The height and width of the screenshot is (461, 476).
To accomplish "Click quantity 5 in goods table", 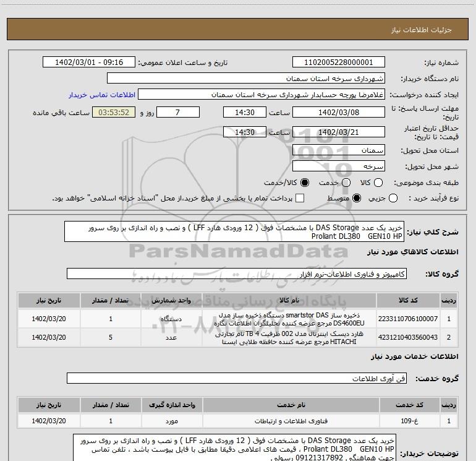I will (111, 337).
